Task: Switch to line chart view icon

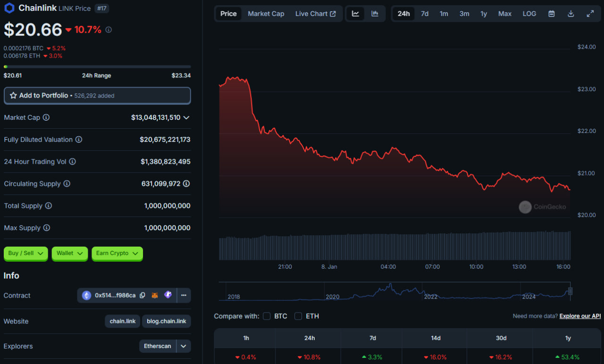Action: point(355,14)
